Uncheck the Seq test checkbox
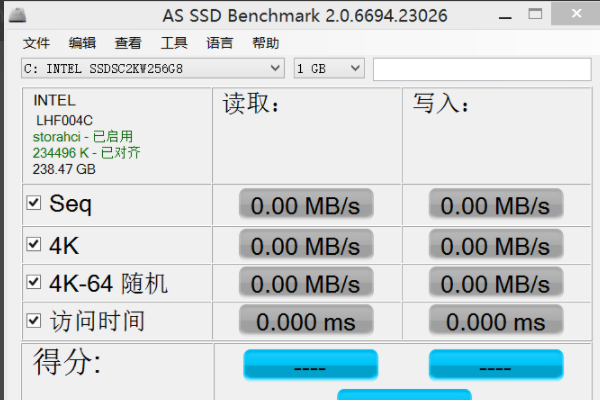This screenshot has width=600, height=400. pyautogui.click(x=34, y=203)
